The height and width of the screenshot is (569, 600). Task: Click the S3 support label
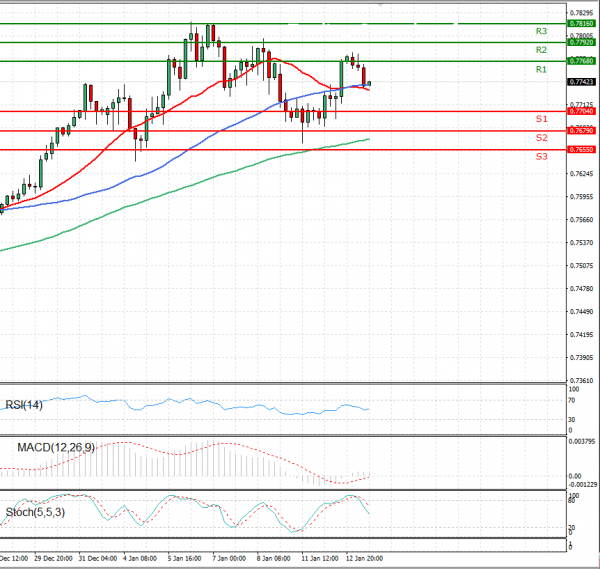[541, 157]
